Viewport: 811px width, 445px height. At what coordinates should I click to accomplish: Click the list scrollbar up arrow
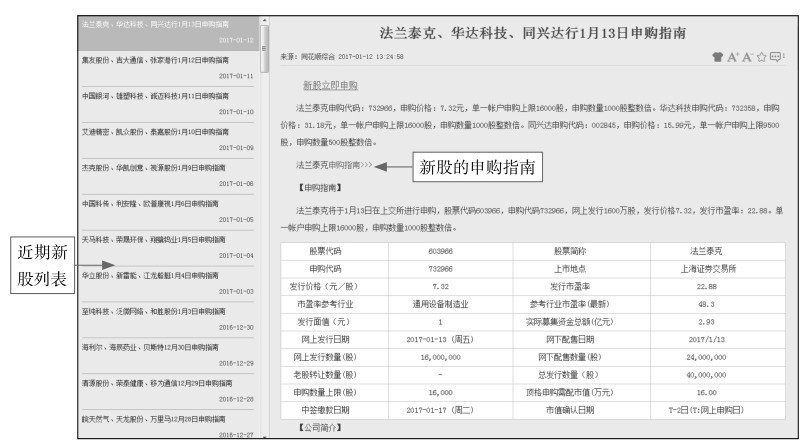(x=264, y=21)
